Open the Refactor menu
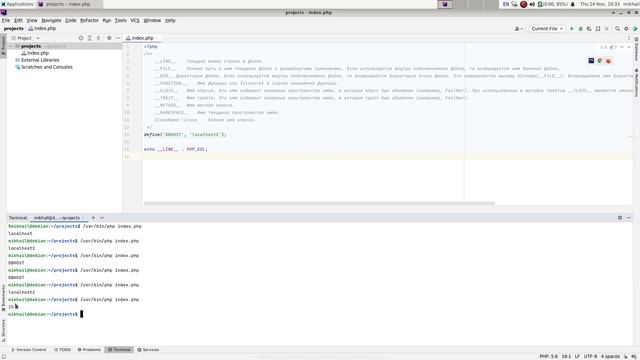 point(89,20)
